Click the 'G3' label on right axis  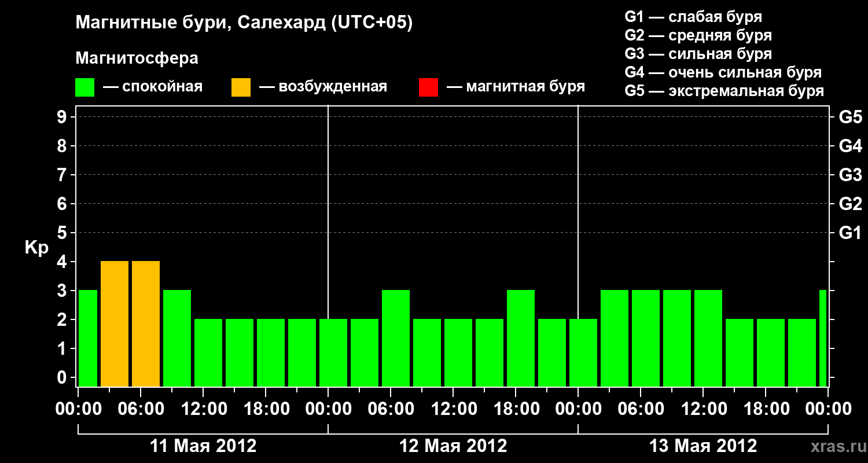click(850, 175)
